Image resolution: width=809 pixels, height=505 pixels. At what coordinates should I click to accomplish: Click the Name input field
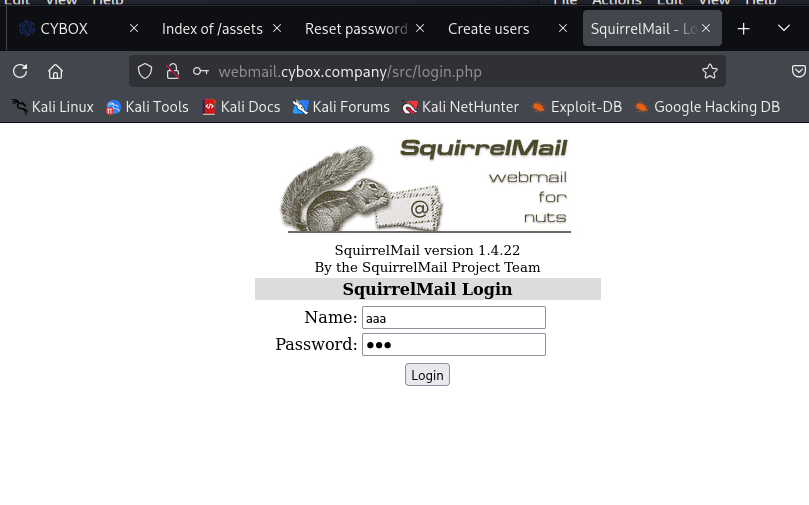click(x=453, y=318)
